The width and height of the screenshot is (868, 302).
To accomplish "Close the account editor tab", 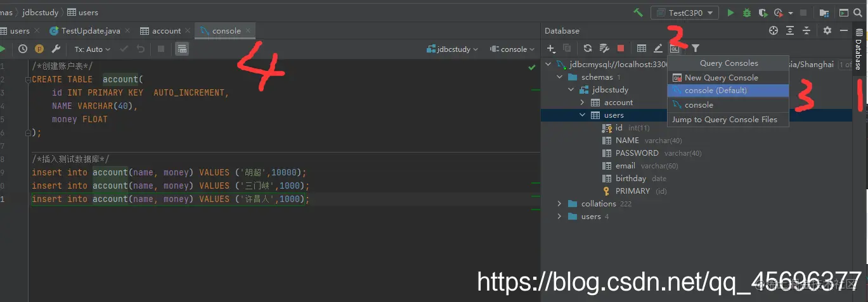I will point(189,31).
